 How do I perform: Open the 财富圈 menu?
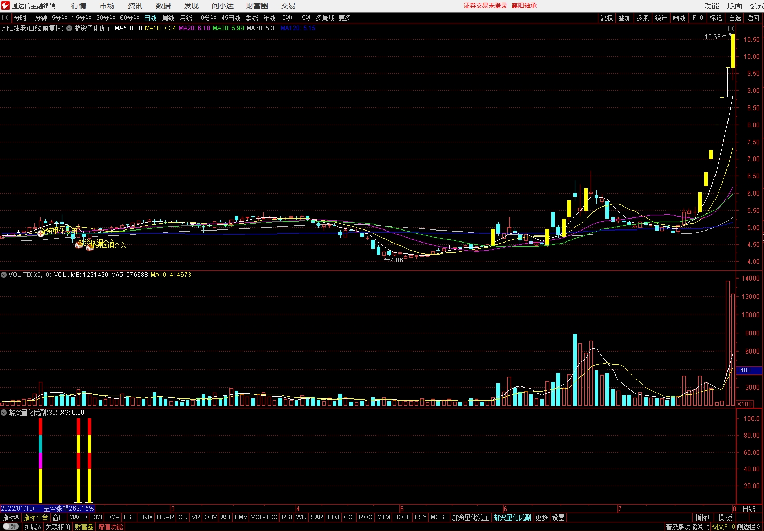(x=257, y=6)
